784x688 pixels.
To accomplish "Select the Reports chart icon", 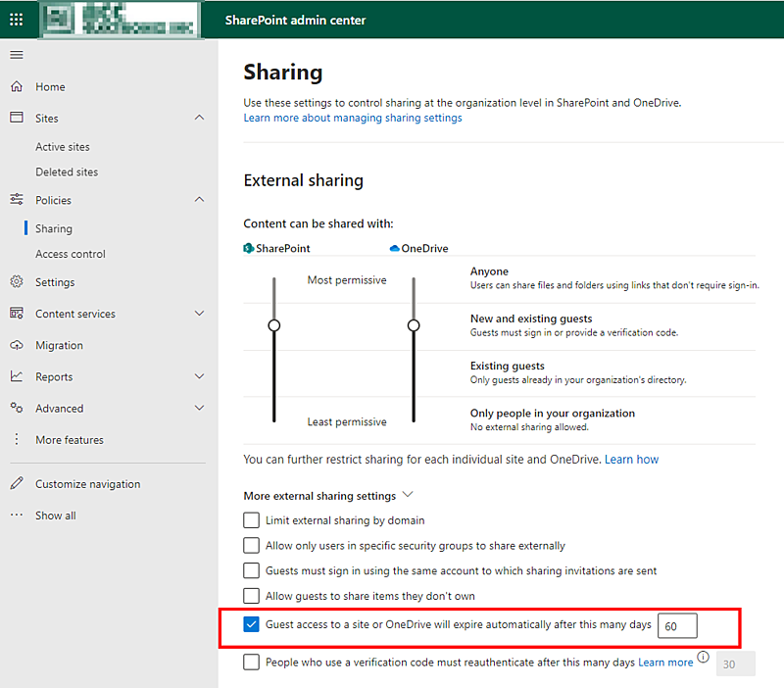I will click(16, 376).
